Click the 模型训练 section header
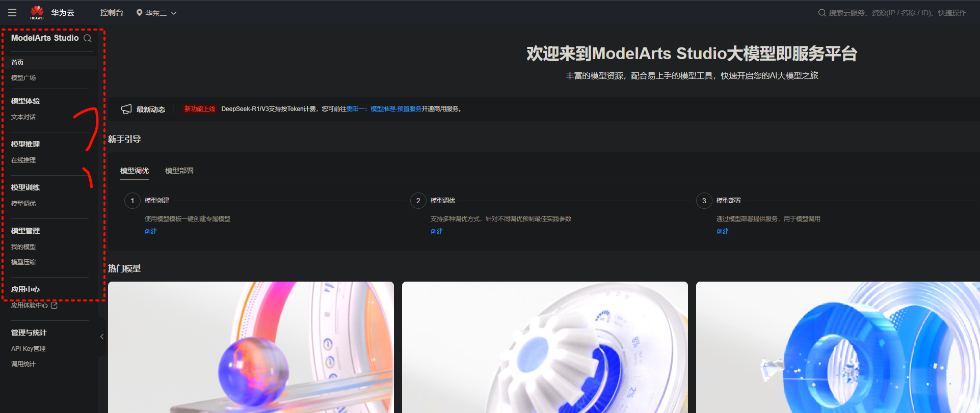The height and width of the screenshot is (413, 980). [25, 187]
